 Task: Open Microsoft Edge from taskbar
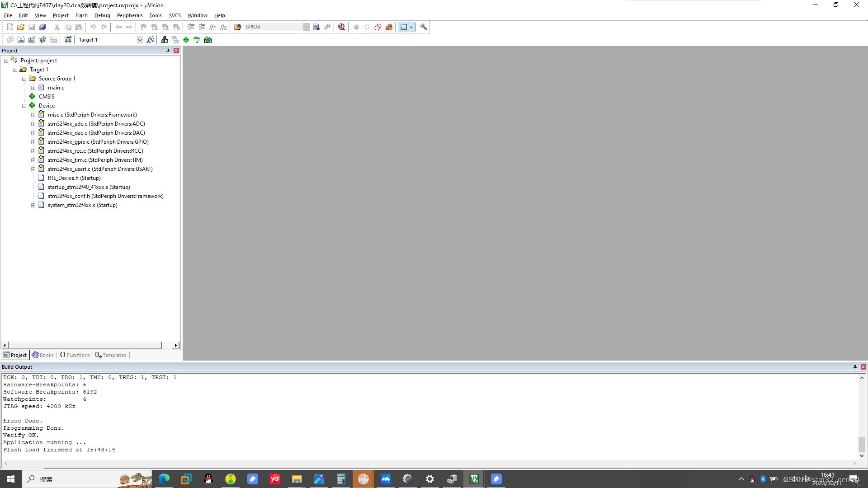164,479
